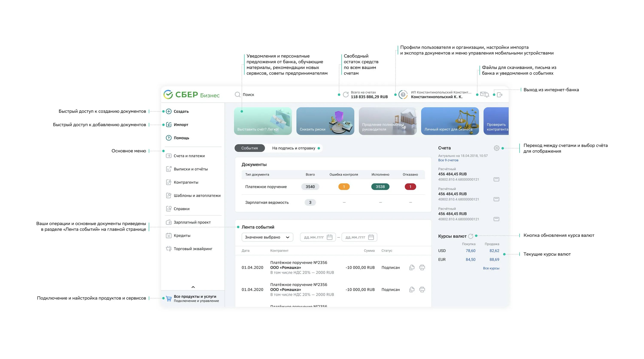Click the Дата column header
Viewport: 644px width, 359px height.
246,251
